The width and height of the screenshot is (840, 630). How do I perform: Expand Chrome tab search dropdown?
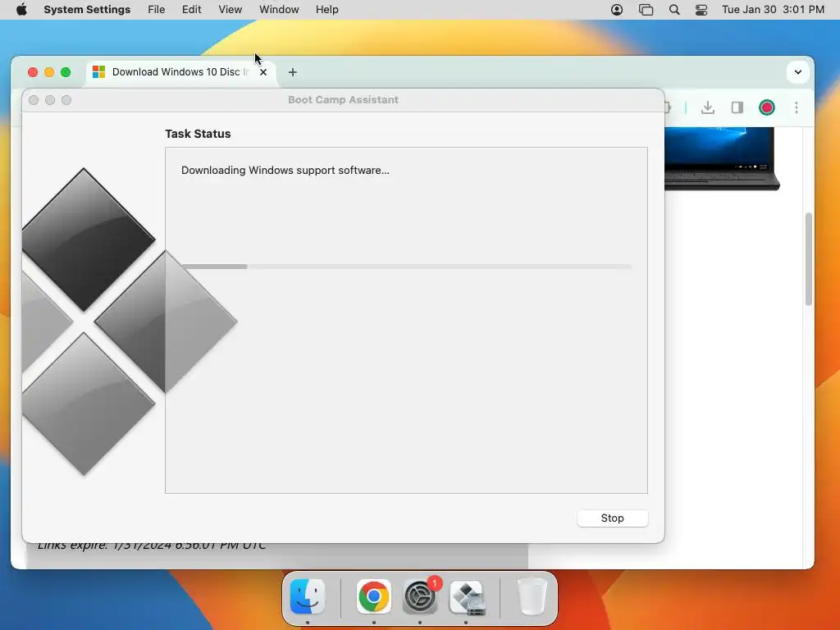coord(797,72)
